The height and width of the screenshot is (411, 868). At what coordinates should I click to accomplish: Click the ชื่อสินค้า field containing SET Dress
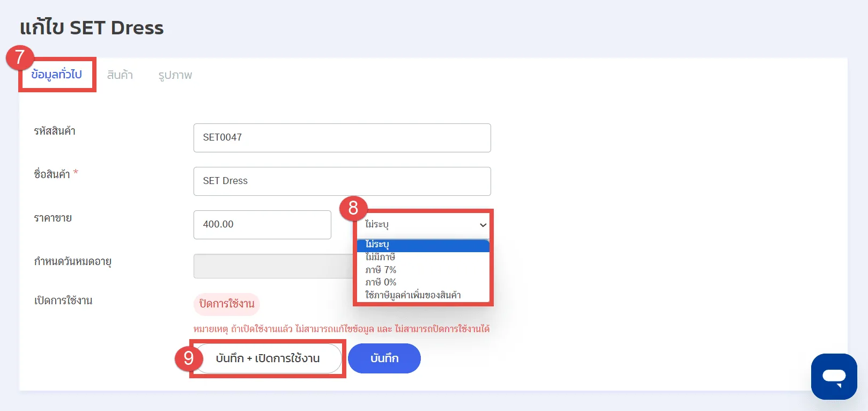coord(342,181)
